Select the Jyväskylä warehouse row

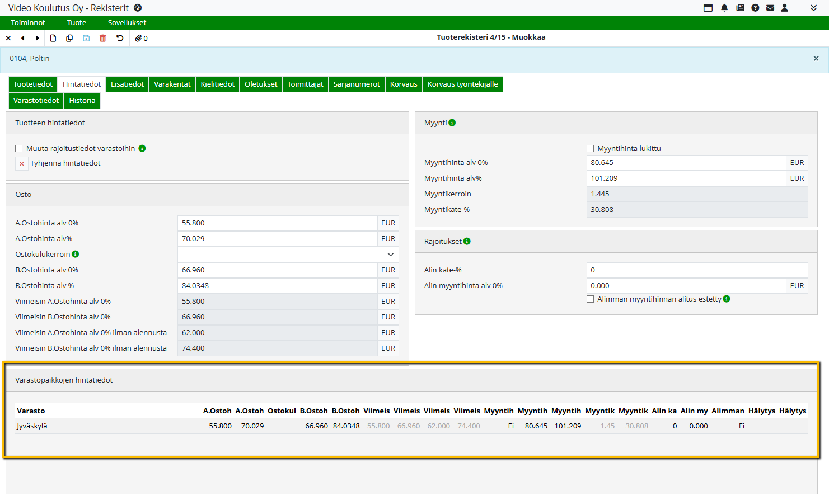point(32,426)
